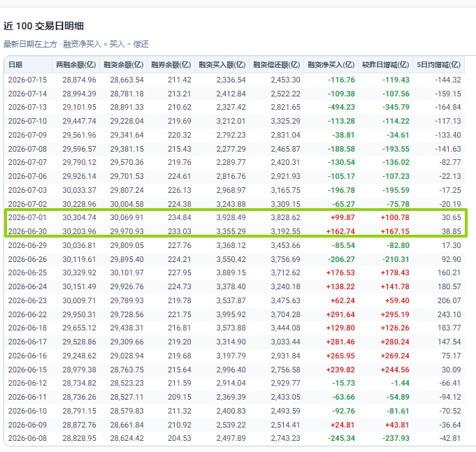Click the 融资余额(亿) column header
The height and width of the screenshot is (452, 476).
coord(124,64)
